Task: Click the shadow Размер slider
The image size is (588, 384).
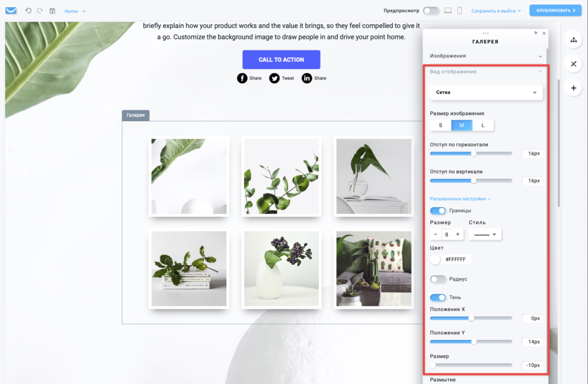Action: (x=471, y=365)
